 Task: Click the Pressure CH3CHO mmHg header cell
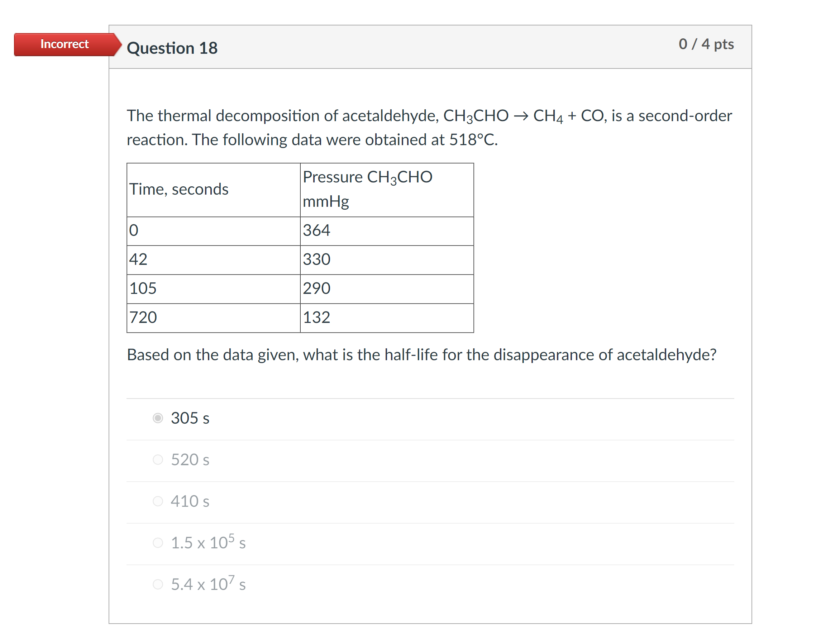coord(367,189)
